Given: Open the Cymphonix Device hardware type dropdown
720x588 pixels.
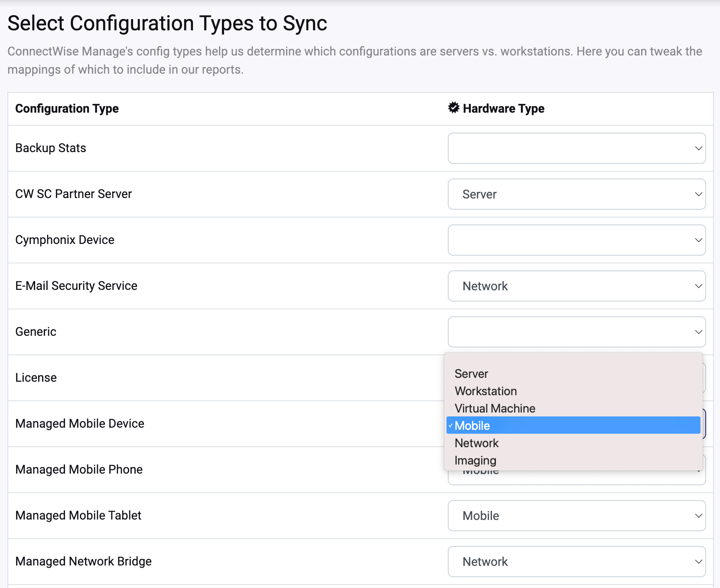Looking at the screenshot, I should click(x=577, y=240).
